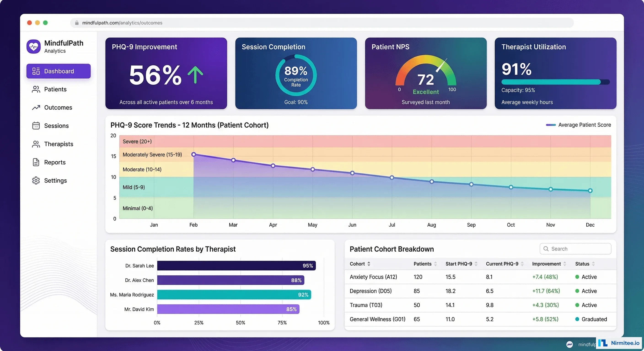This screenshot has height=351, width=644.
Task: Click the green up arrow beside 56%
Action: click(x=195, y=75)
